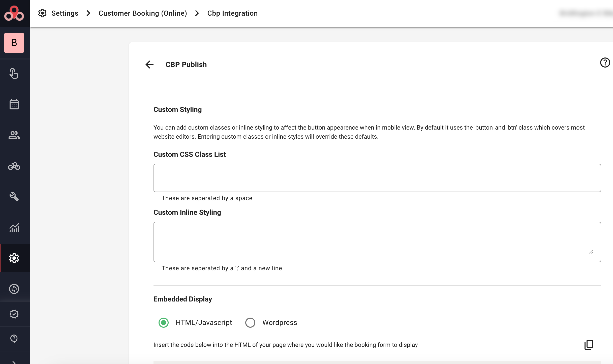Click the touch pointer sidebar icon
613x364 pixels.
pos(14,74)
